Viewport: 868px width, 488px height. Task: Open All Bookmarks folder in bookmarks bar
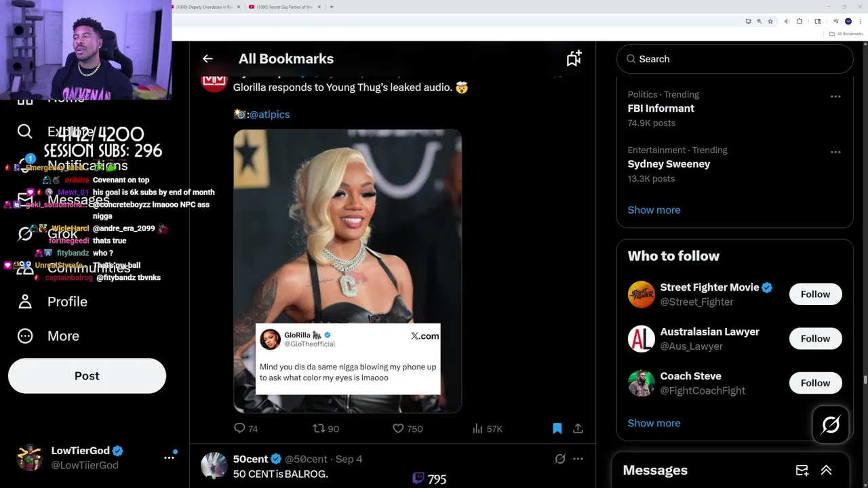coord(846,34)
